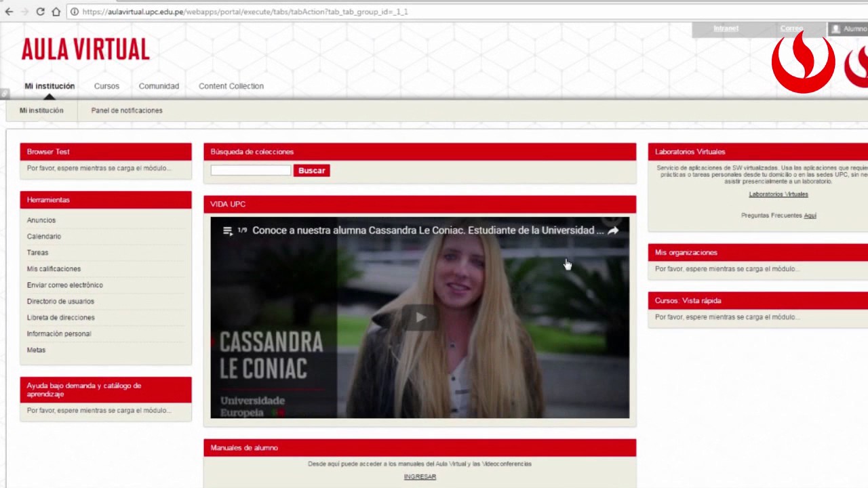
Task: Click the red UPC logo
Action: [804, 61]
